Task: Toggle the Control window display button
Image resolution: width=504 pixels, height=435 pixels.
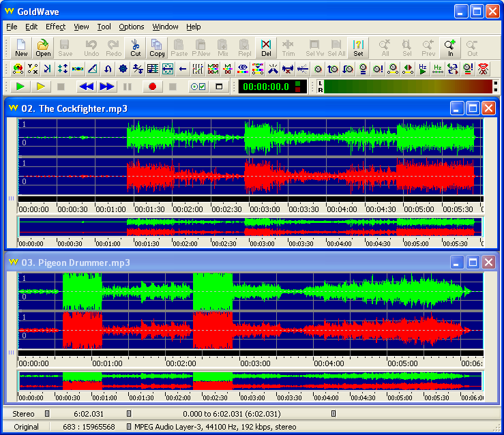Action: 219,87
